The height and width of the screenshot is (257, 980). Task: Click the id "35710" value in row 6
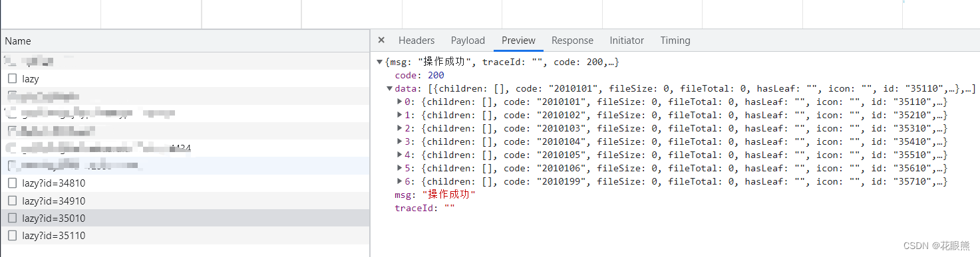[916, 181]
